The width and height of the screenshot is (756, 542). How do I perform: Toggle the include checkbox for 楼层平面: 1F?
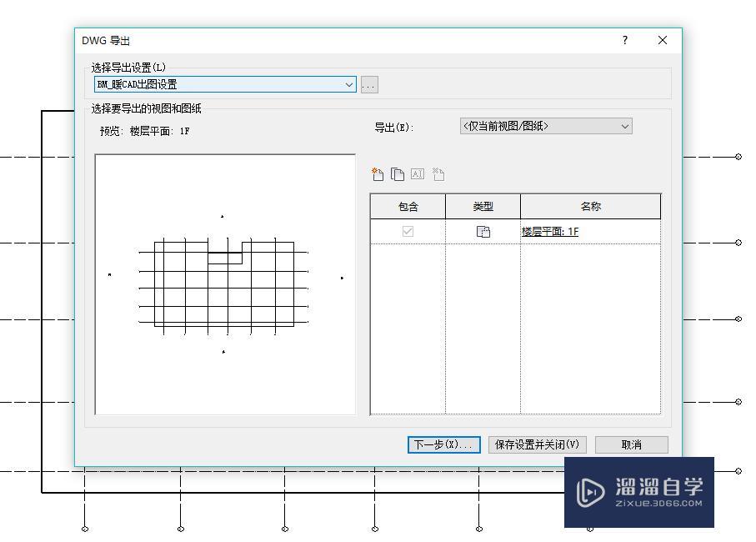click(x=408, y=232)
